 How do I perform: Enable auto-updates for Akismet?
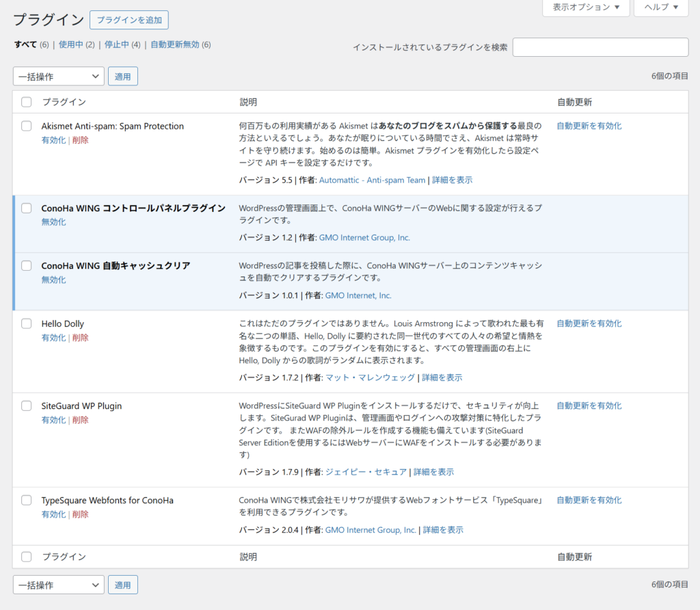[x=589, y=126]
